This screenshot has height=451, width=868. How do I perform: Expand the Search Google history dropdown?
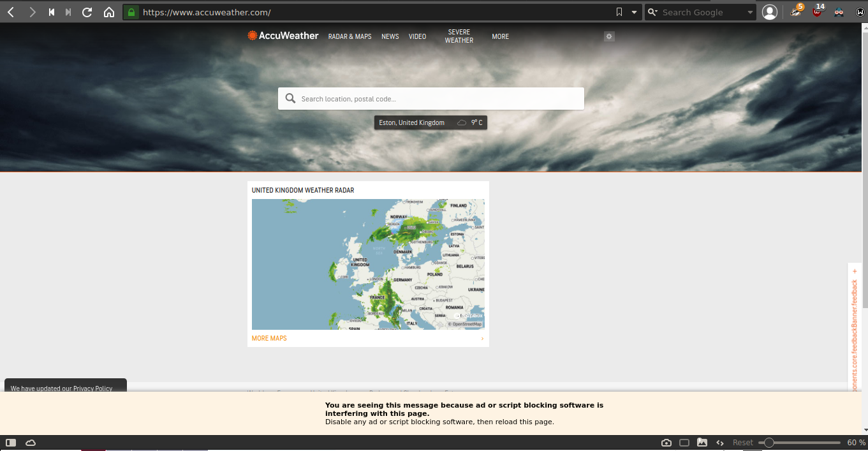pyautogui.click(x=750, y=12)
